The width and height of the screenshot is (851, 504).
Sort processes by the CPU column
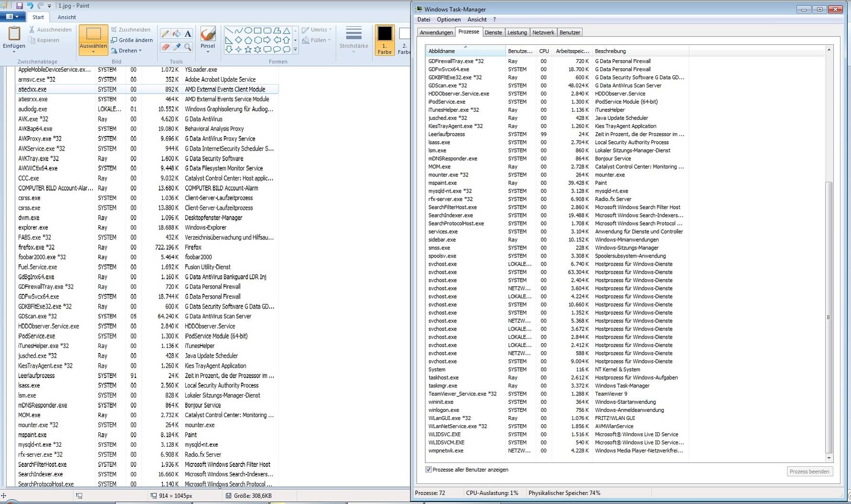(544, 51)
